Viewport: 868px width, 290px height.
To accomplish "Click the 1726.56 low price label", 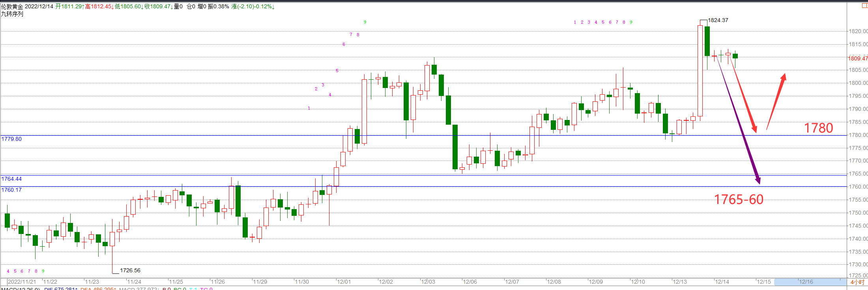I will (130, 270).
